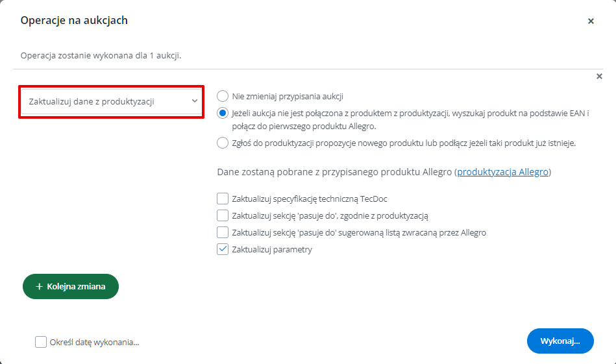The width and height of the screenshot is (616, 364).
Task: Enable TecDoc technical specification update checkbox
Action: [x=223, y=199]
